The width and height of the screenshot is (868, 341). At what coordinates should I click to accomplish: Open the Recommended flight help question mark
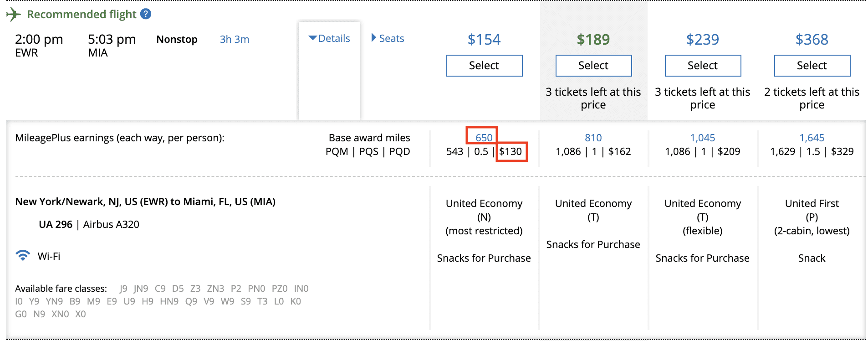coord(145,14)
